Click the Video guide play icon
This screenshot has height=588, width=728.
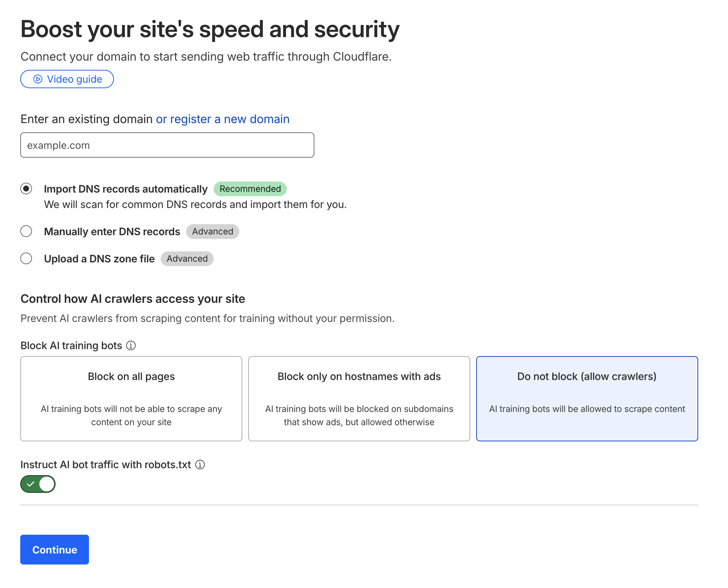[38, 79]
